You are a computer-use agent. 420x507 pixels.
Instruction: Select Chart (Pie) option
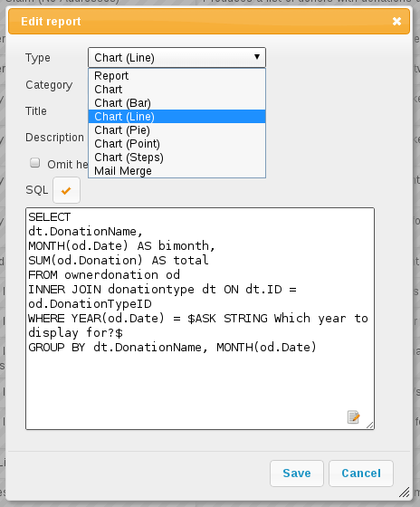pyautogui.click(x=177, y=130)
